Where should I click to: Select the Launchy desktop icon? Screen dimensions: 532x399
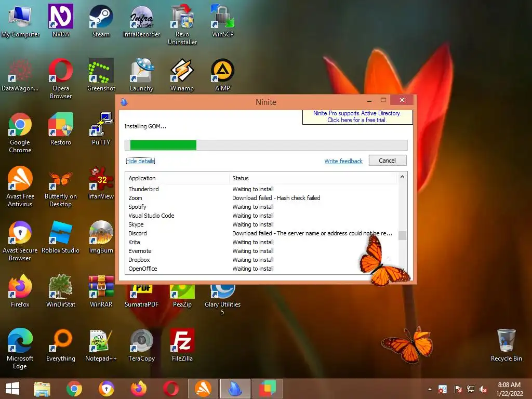(141, 75)
